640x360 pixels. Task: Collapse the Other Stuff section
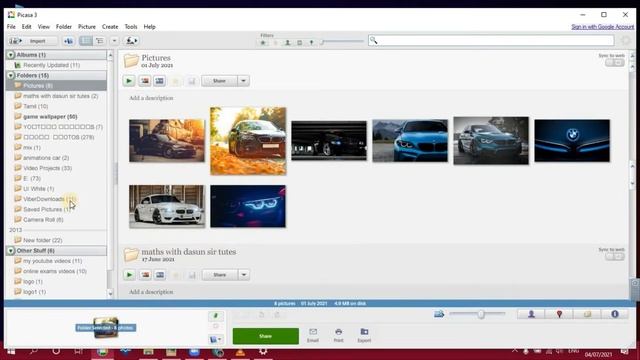pos(11,251)
